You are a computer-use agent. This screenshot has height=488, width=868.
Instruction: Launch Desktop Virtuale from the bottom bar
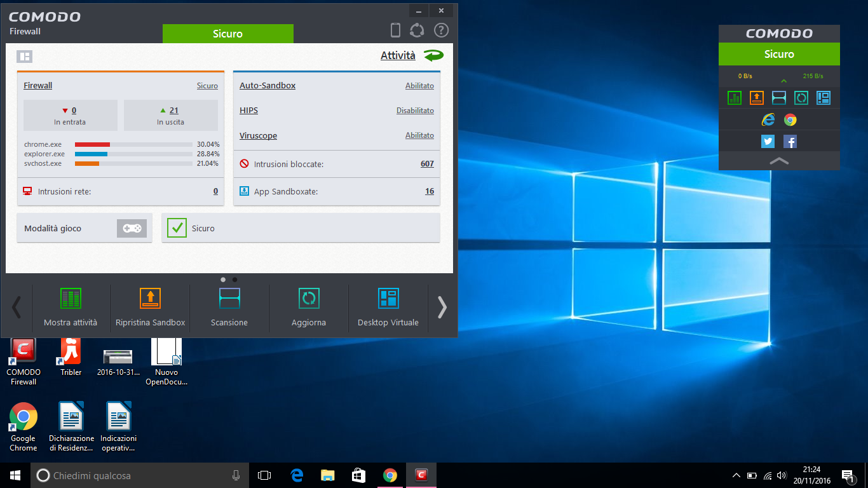pyautogui.click(x=388, y=299)
